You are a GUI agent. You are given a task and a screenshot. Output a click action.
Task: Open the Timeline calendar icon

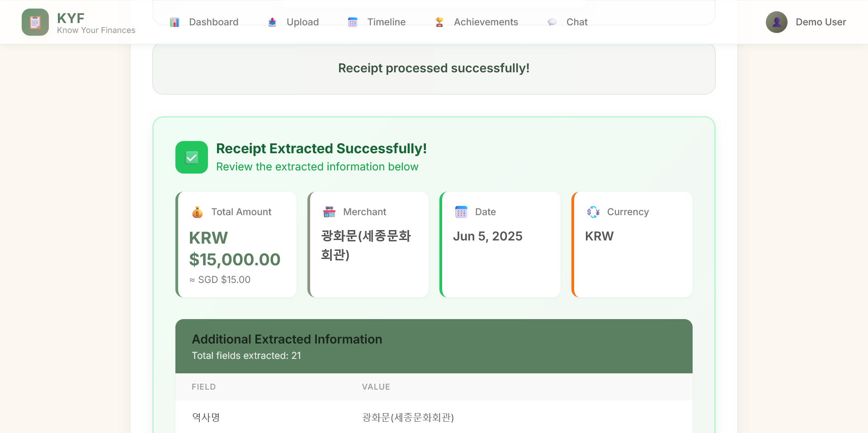coord(352,22)
